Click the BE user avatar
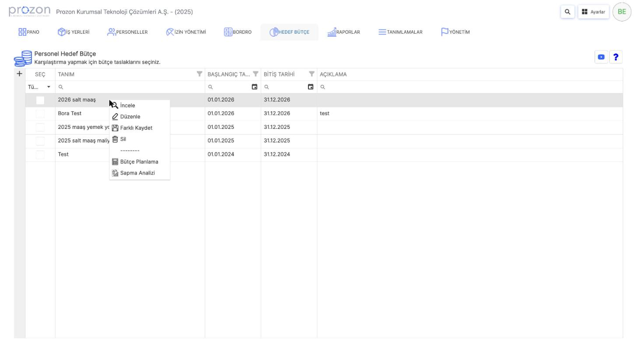637x364 pixels. click(x=622, y=12)
